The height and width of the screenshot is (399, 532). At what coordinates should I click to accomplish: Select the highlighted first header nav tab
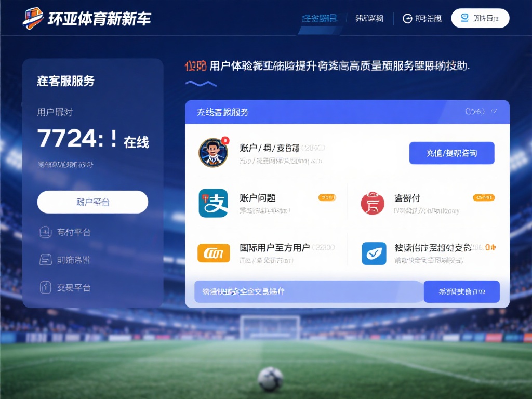(x=320, y=18)
